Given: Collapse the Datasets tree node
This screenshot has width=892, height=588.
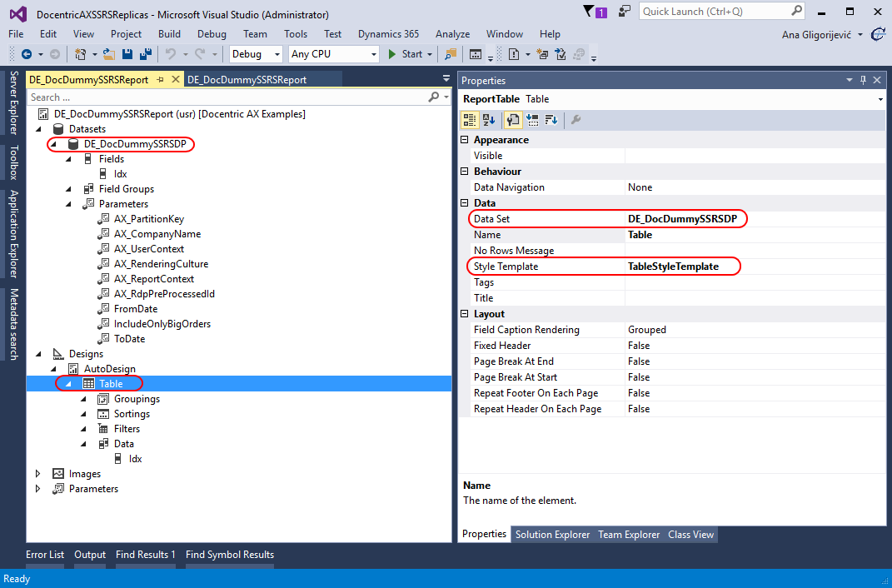Looking at the screenshot, I should 38,129.
